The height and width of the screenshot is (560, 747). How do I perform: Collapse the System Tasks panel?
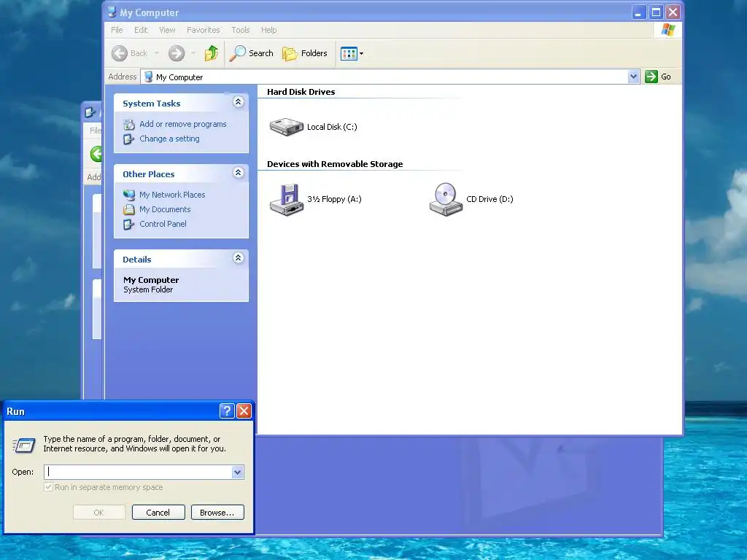click(x=239, y=102)
